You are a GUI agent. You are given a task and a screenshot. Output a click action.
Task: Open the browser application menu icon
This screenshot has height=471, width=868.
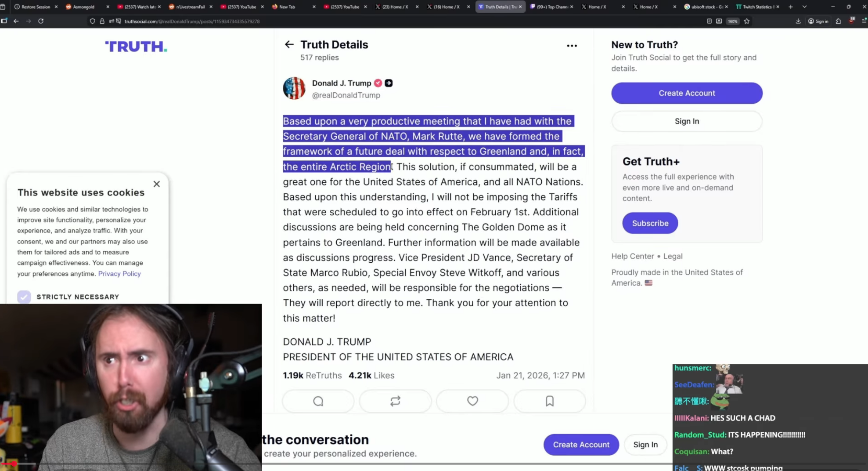click(864, 21)
